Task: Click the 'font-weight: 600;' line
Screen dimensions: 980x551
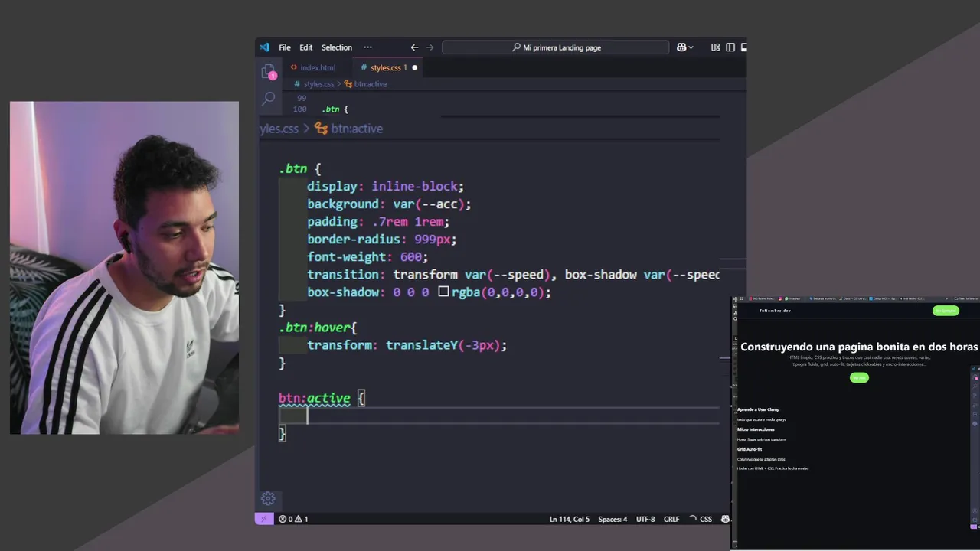Action: tap(367, 256)
